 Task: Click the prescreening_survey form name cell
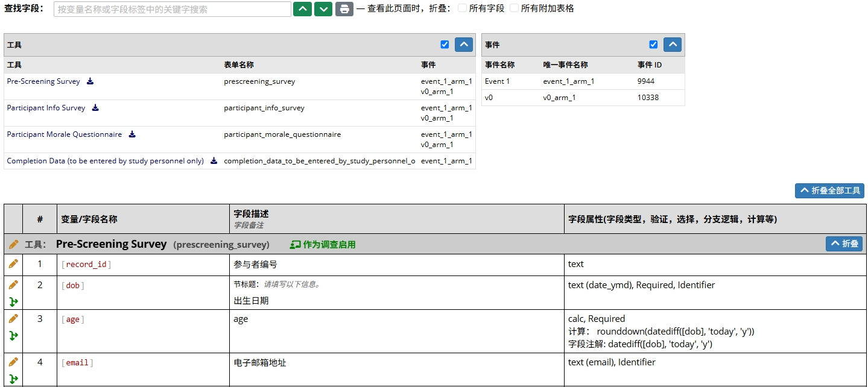(x=259, y=81)
